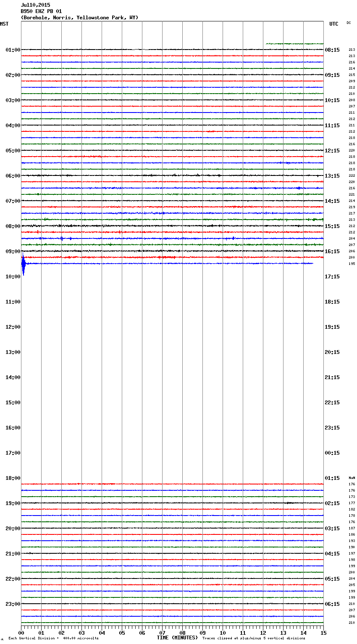
Task: Click the NaN value in the DC column
Action: point(352,478)
